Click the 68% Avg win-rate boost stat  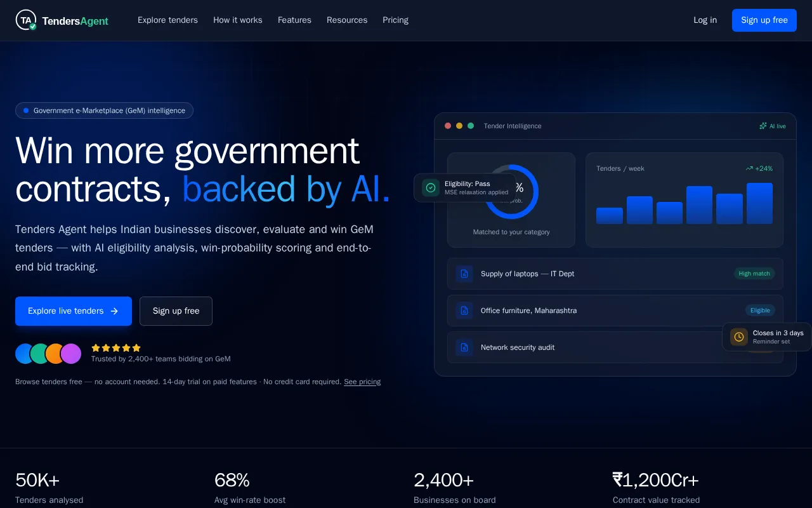(x=250, y=488)
